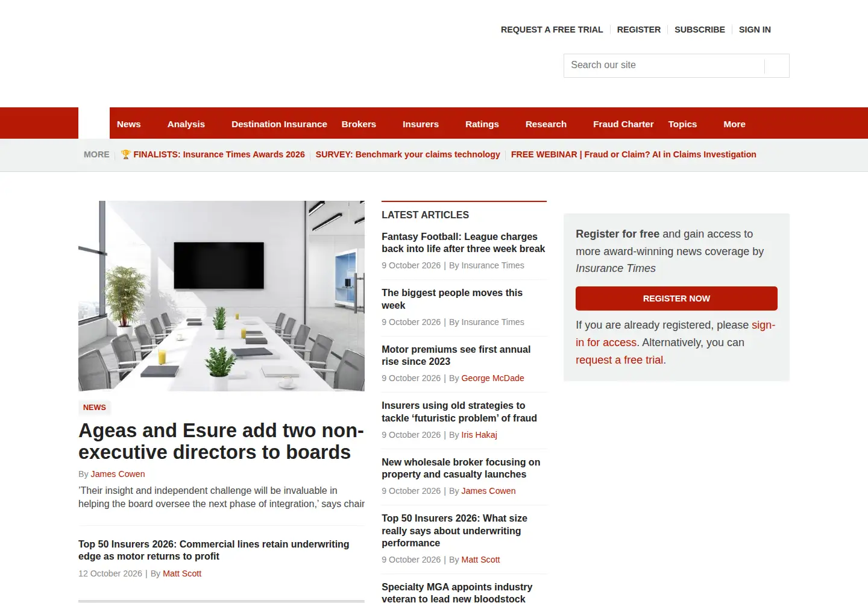
Task: Click the SURVEY: Benchmark your claims technology link
Action: [x=408, y=154]
